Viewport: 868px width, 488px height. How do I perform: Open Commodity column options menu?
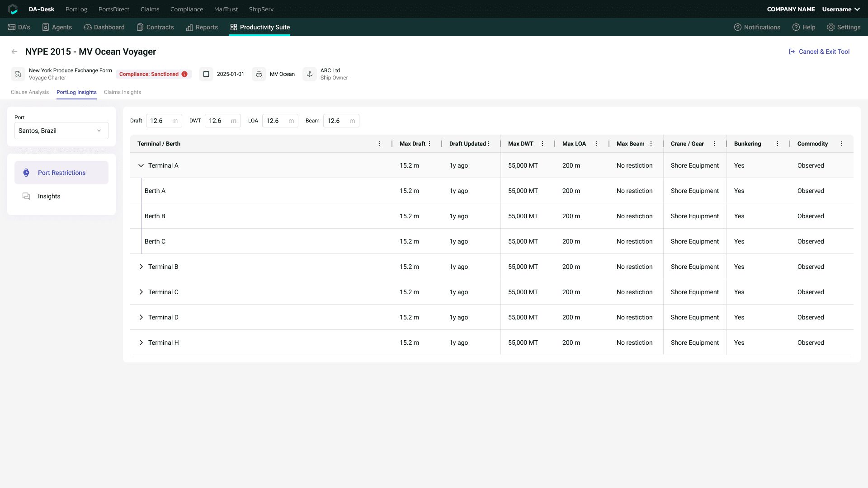(842, 144)
